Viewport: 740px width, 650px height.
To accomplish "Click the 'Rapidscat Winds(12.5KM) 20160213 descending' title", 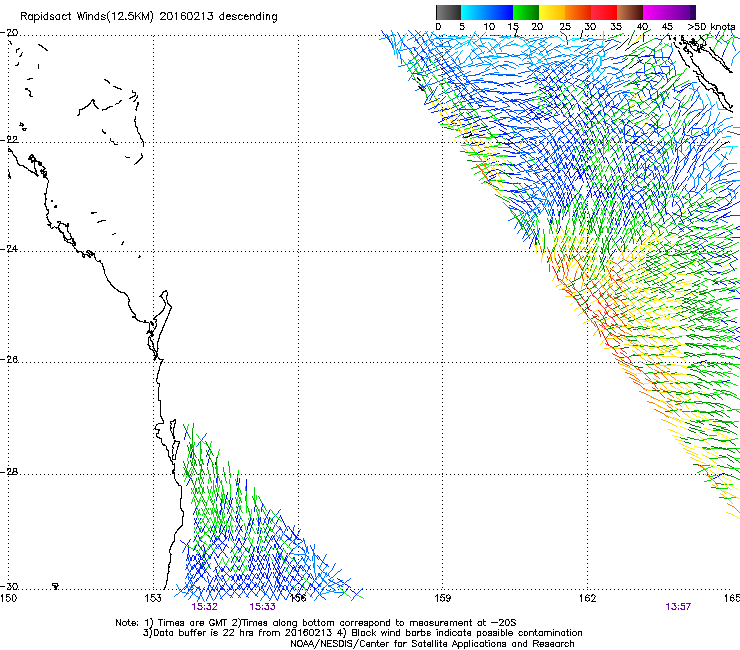I will 149,16.
